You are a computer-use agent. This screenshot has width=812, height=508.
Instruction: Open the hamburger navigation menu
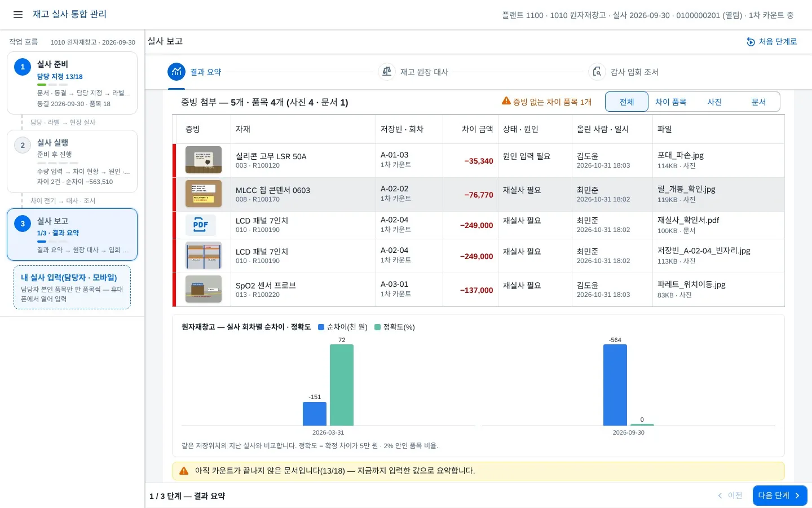click(18, 15)
